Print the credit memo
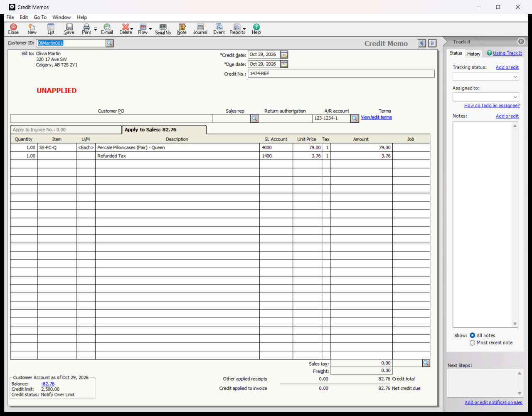The height and width of the screenshot is (416, 532). pyautogui.click(x=86, y=29)
